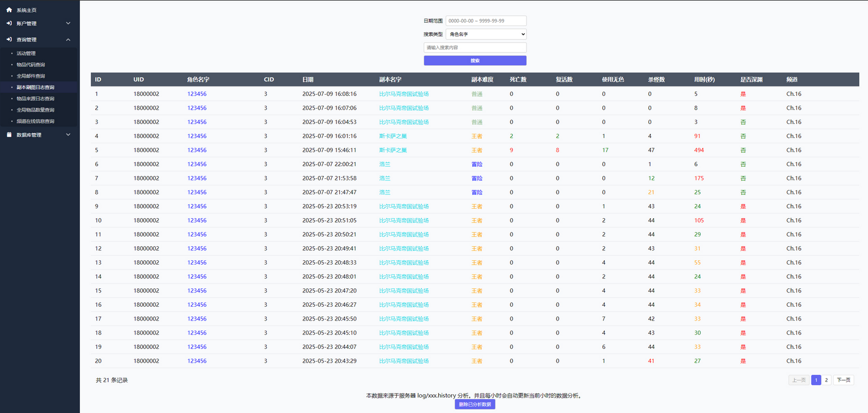
Task: Click the 删除已分析数据 button
Action: pos(474,405)
